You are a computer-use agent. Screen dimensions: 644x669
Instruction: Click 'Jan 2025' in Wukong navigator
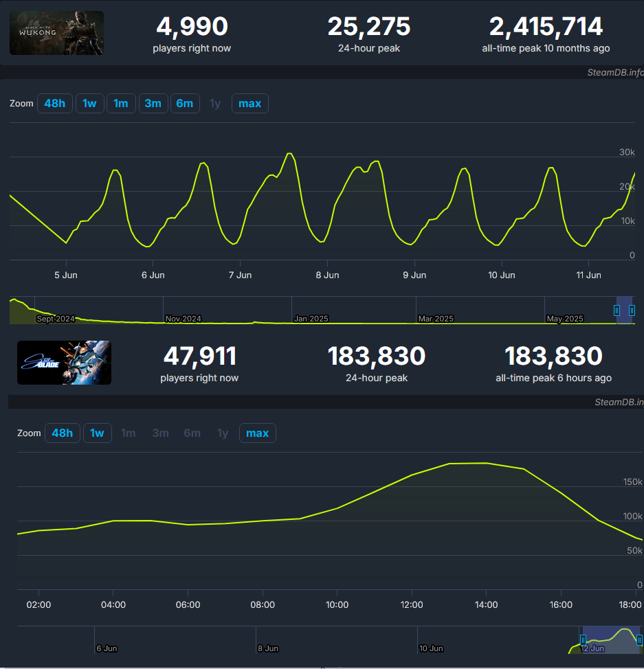(311, 319)
